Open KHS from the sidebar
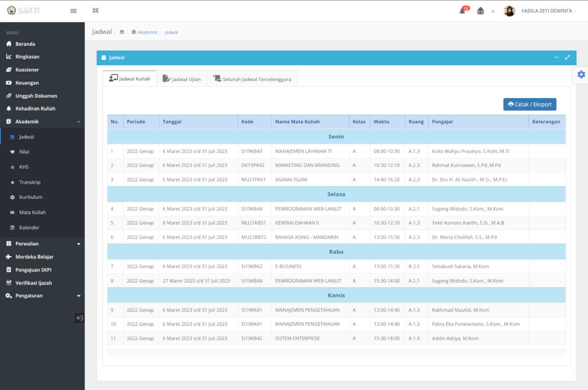Viewport: 588px width, 390px height. pos(24,167)
